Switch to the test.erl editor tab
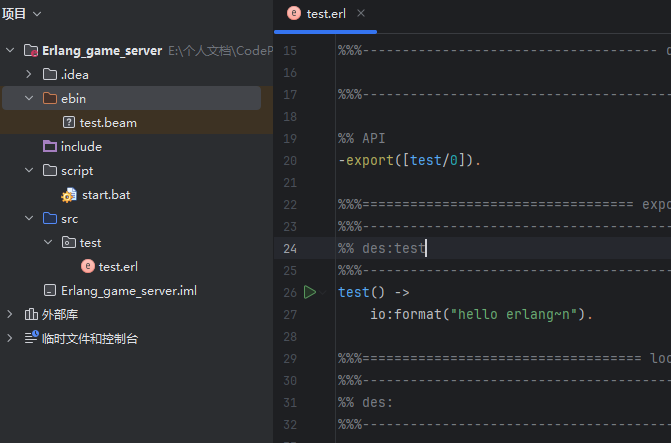This screenshot has width=671, height=443. [x=326, y=14]
